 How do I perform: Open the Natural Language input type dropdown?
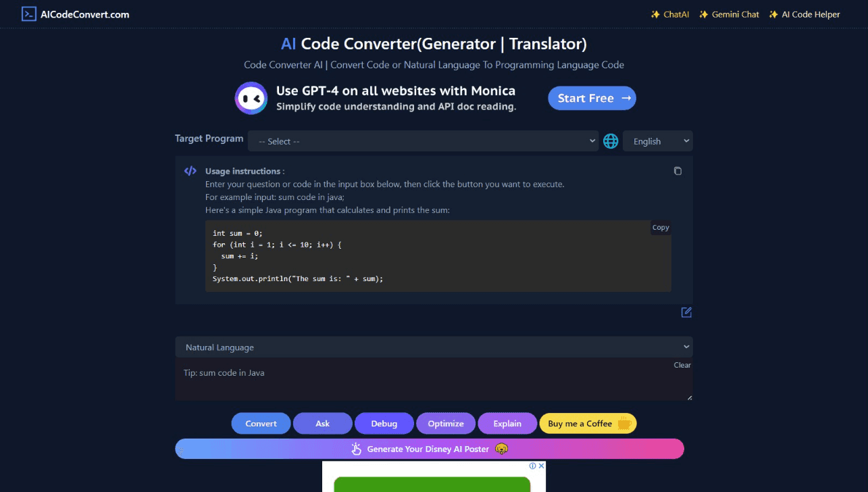434,347
